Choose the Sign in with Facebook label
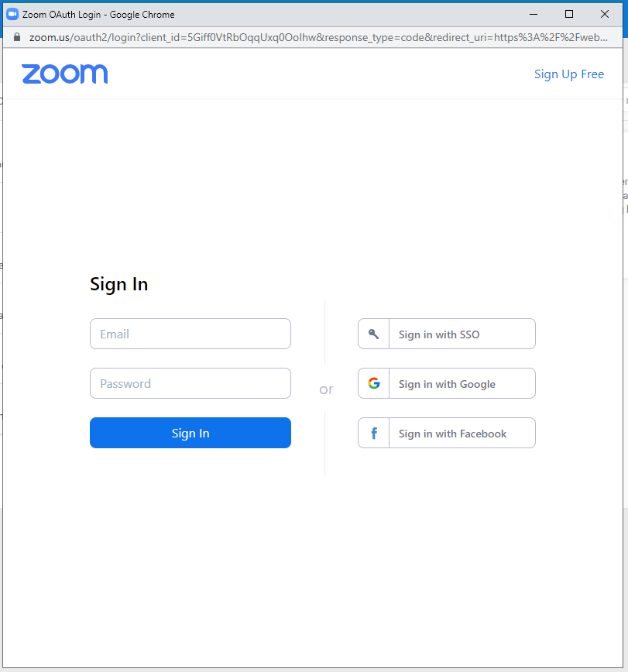The width and height of the screenshot is (628, 672). click(x=452, y=434)
